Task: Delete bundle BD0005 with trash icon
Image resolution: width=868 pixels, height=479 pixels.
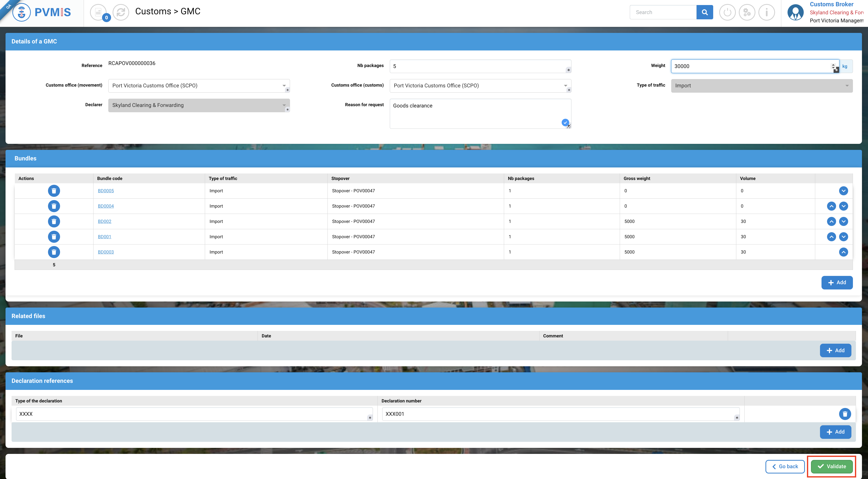Action: (x=54, y=191)
